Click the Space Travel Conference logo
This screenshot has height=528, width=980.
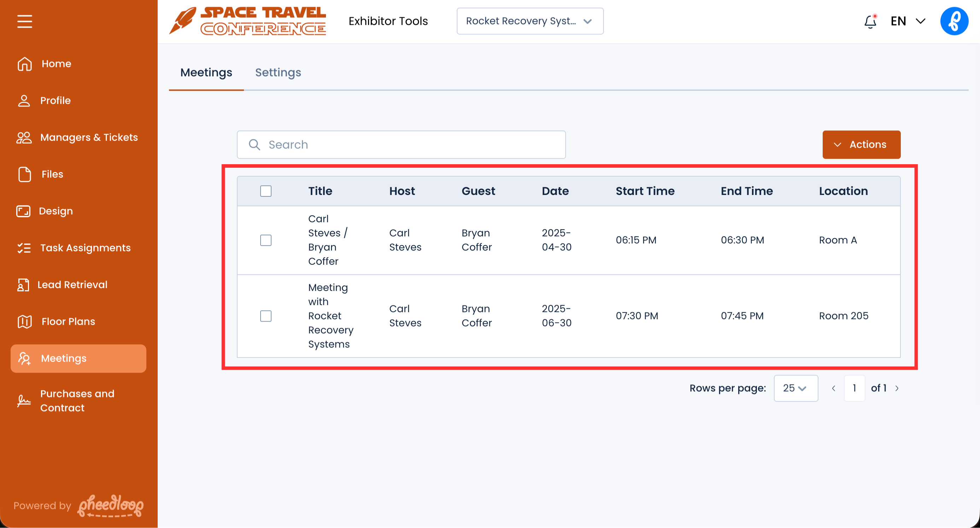point(248,21)
